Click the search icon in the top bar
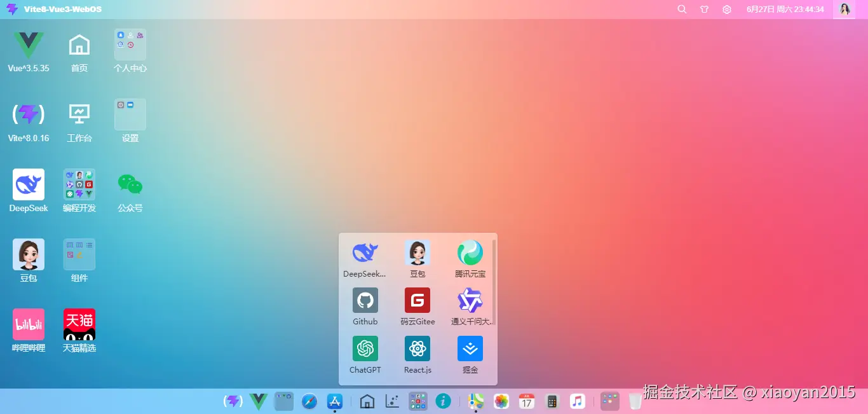Screen dimensions: 868x414 [682, 10]
